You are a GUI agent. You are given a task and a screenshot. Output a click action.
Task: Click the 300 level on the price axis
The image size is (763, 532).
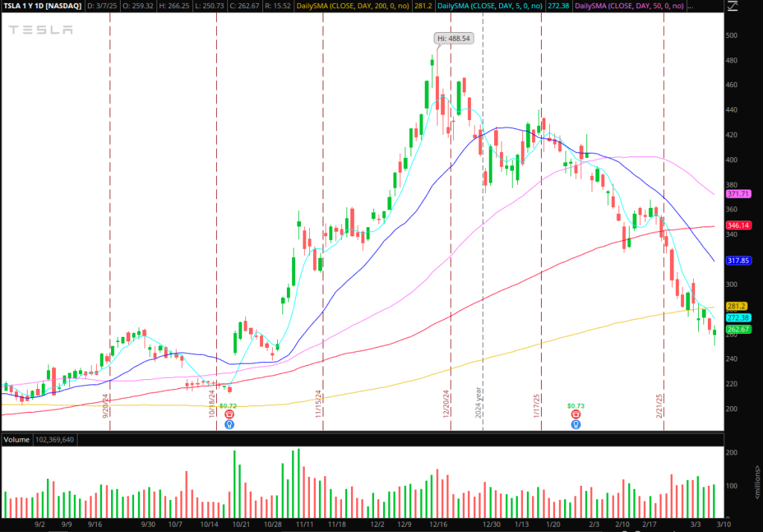[x=732, y=284]
